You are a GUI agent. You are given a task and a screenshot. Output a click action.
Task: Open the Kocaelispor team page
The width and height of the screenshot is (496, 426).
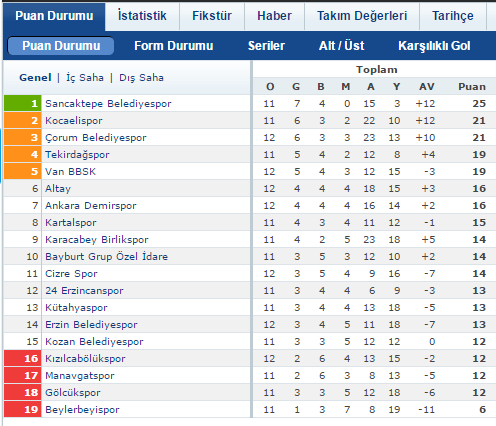point(74,121)
